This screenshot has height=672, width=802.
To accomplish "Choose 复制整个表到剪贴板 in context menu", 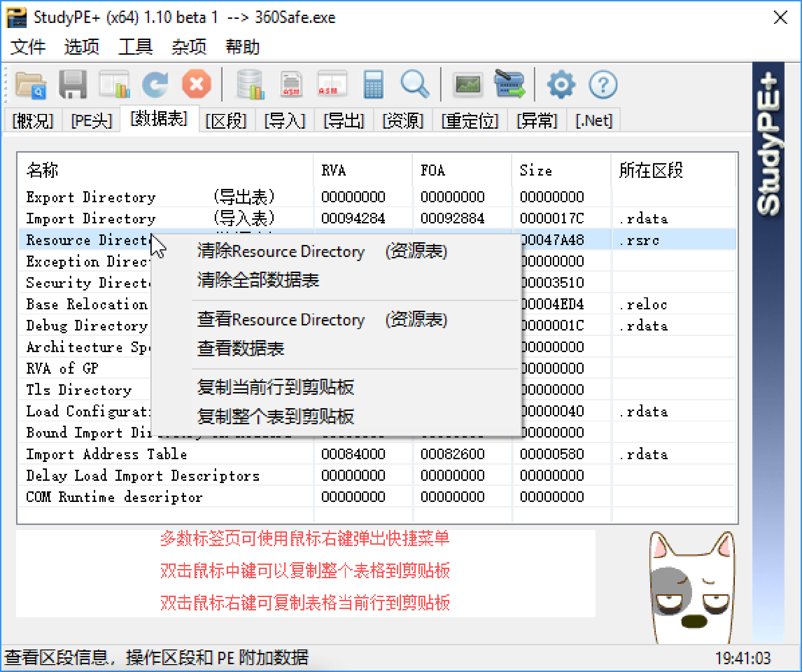I will (x=336, y=416).
